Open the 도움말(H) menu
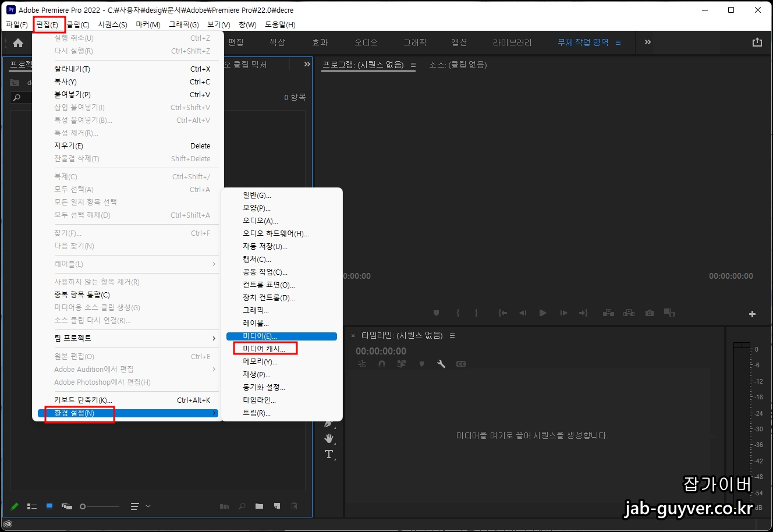 (280, 24)
